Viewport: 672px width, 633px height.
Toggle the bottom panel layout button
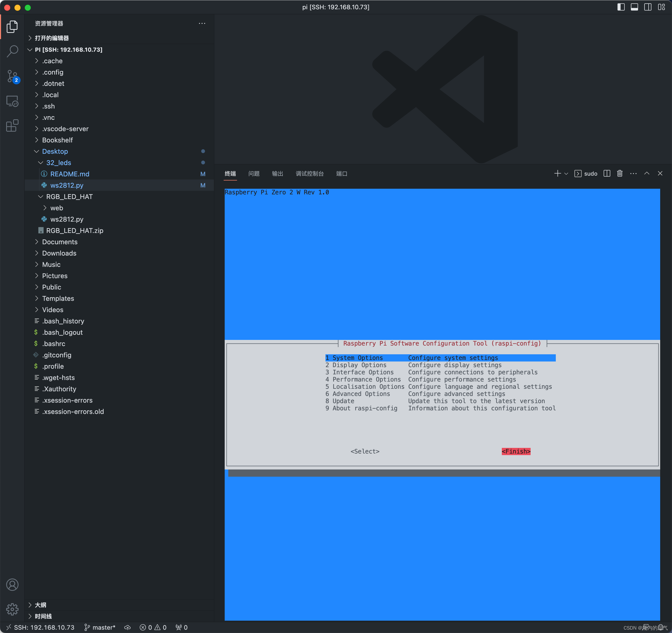(634, 7)
